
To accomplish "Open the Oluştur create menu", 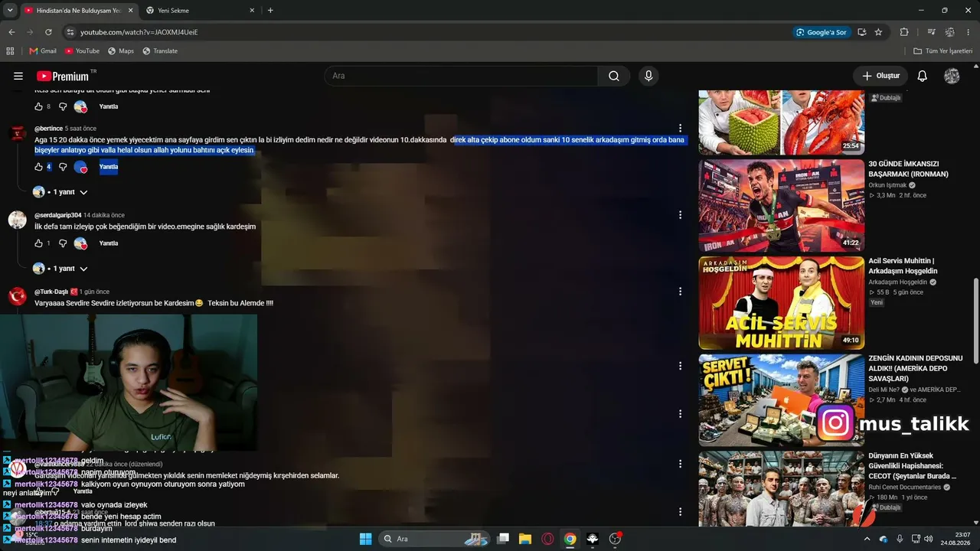I will click(880, 76).
